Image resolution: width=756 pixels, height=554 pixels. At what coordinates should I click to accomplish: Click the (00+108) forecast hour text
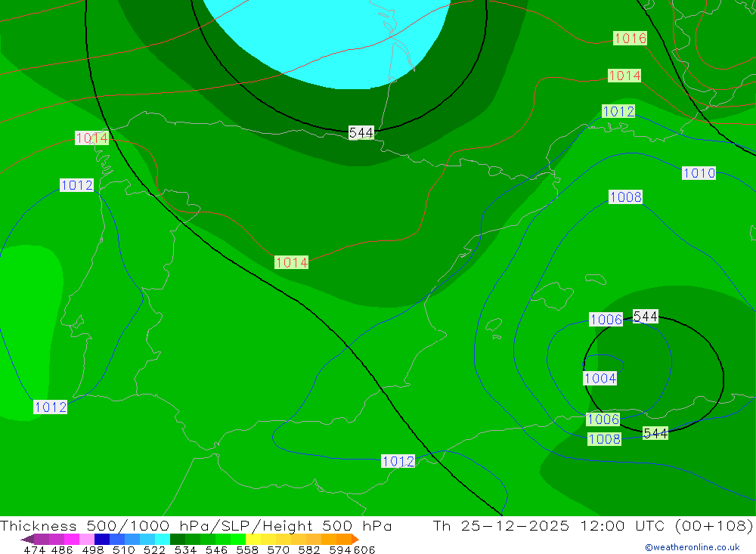pos(714,525)
